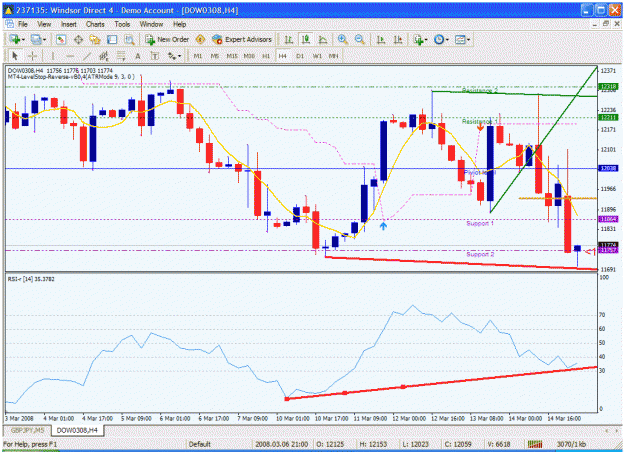Open the View menu
This screenshot has width=625, height=452.
click(x=44, y=24)
